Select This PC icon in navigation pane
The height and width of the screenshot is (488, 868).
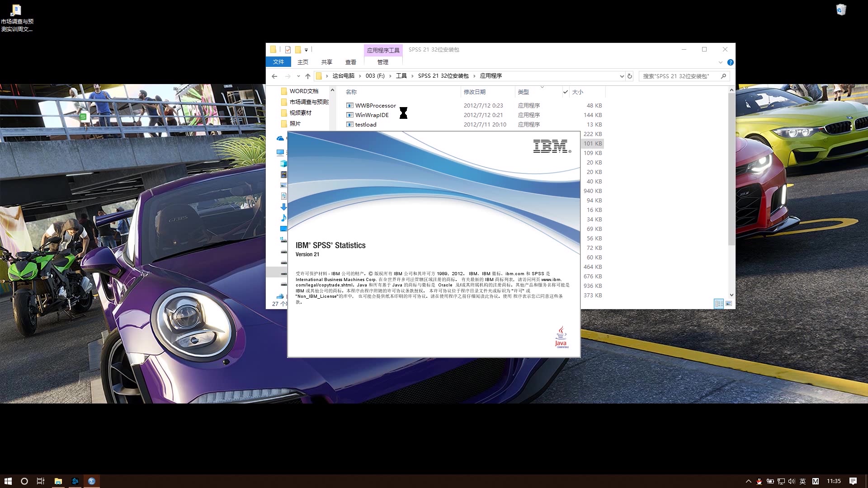pos(280,153)
